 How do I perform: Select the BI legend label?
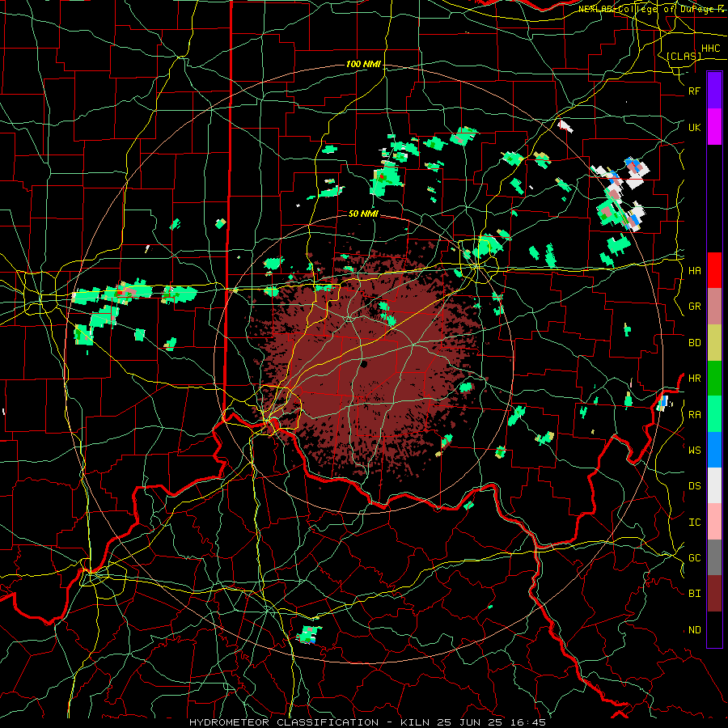(x=694, y=594)
